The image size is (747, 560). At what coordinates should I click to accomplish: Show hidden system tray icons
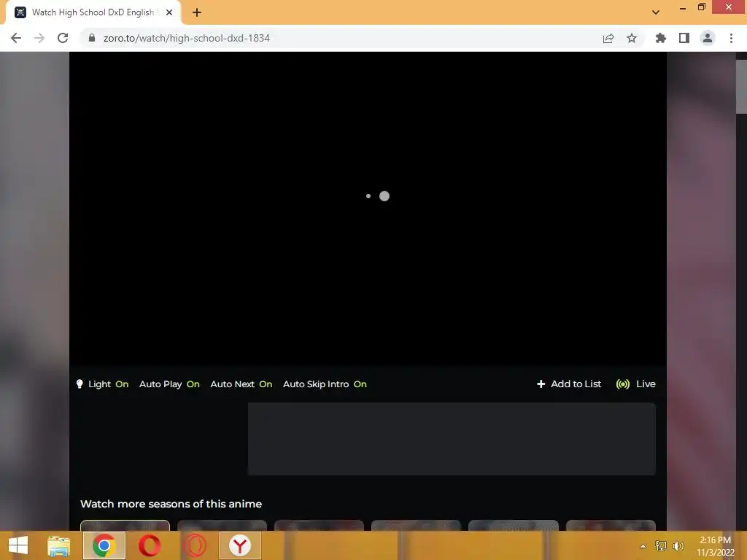click(643, 546)
